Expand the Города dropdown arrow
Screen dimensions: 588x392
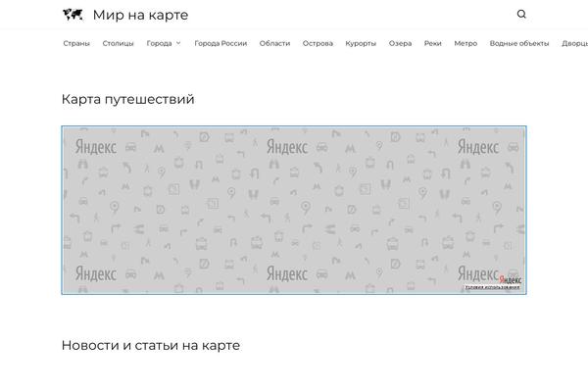coord(178,43)
